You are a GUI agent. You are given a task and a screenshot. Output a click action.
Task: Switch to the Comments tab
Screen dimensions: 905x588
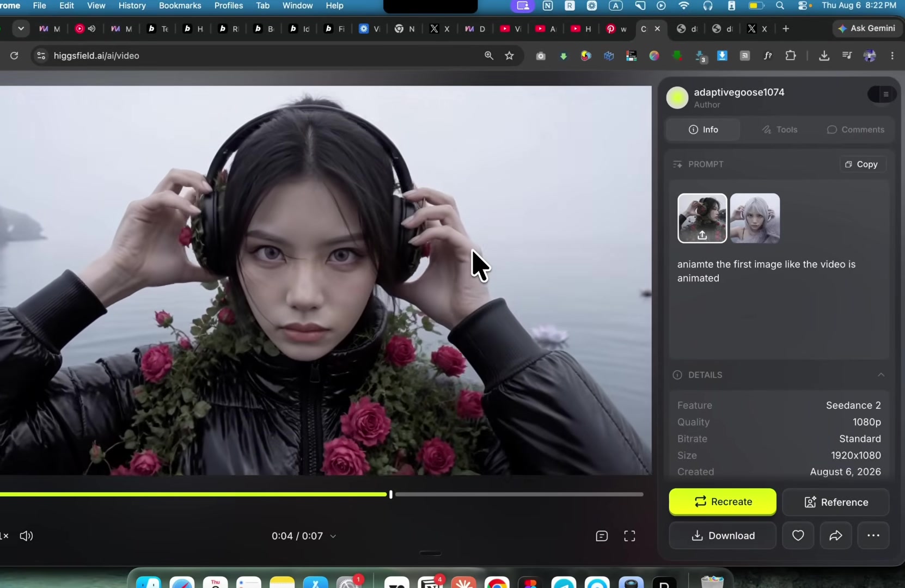pyautogui.click(x=855, y=130)
